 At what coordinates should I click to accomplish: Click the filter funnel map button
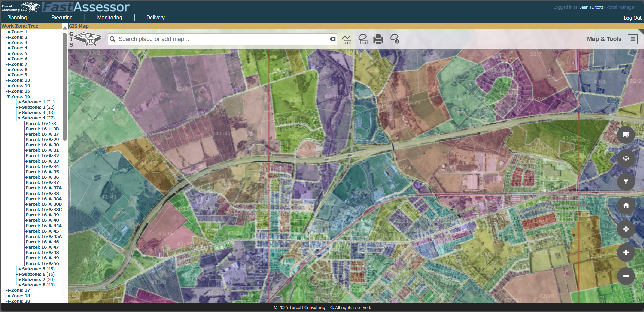pyautogui.click(x=626, y=182)
